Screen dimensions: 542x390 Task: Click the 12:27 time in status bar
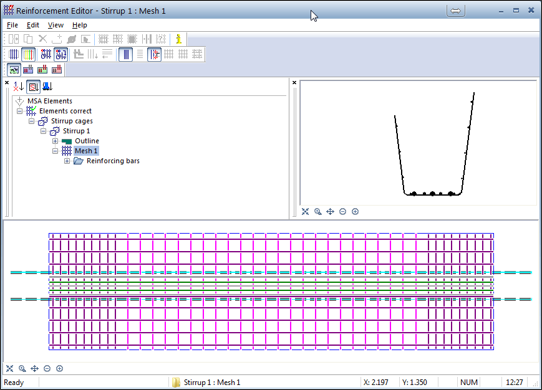pos(514,382)
